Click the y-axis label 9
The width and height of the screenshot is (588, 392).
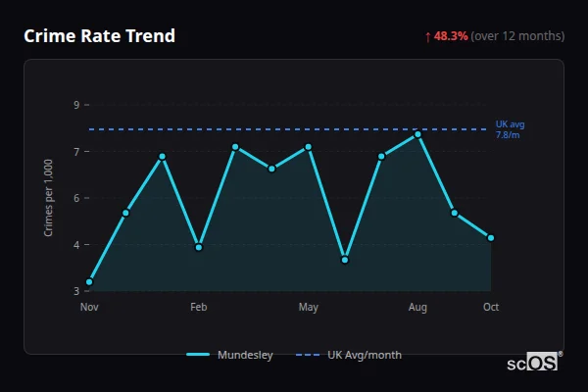click(x=76, y=105)
